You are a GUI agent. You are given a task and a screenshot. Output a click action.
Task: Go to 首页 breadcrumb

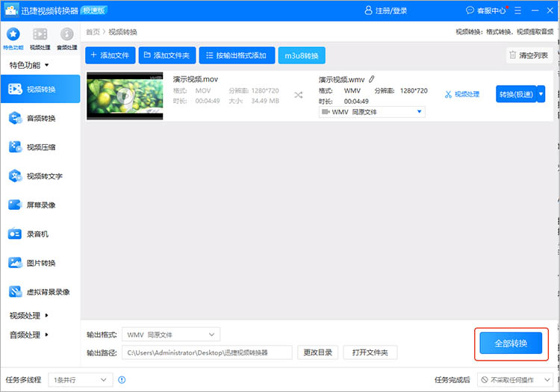point(93,32)
